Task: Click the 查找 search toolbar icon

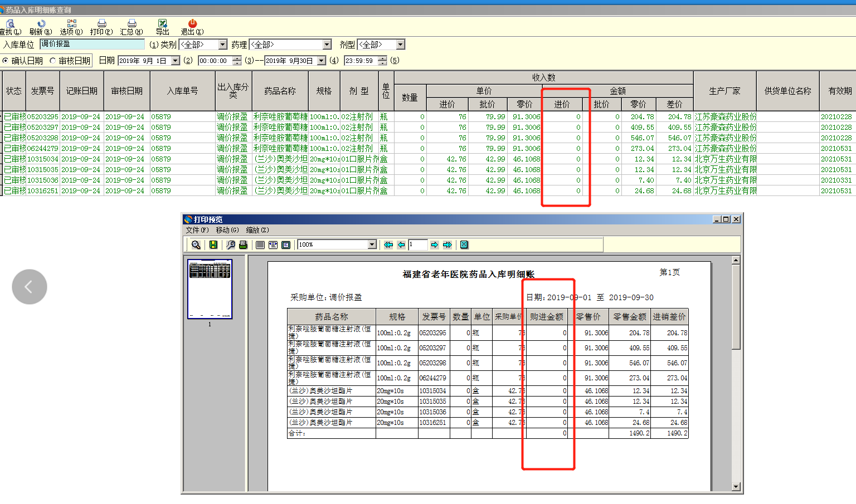Action: [10, 24]
